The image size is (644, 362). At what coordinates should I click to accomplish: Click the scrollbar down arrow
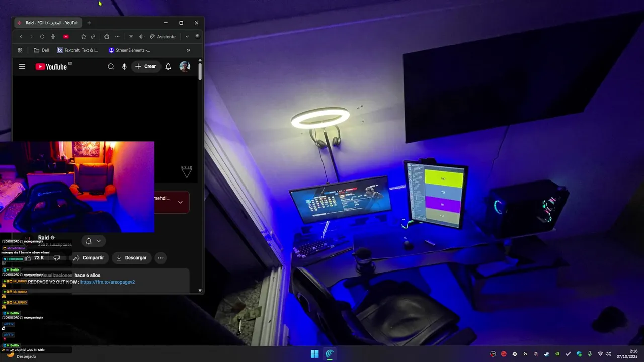[200, 290]
